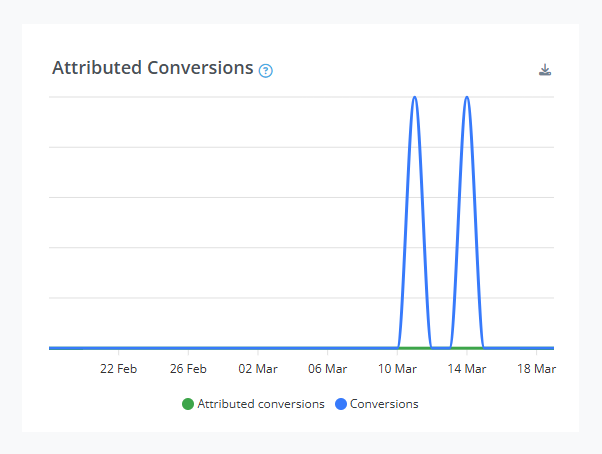Click the 22 Feb axis label
The image size is (602, 454).
[x=119, y=369]
